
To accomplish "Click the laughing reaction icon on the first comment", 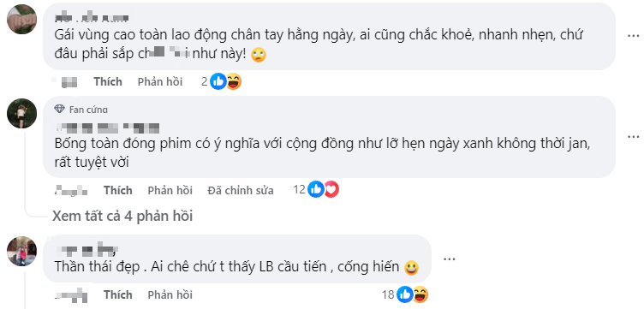I will 233,81.
